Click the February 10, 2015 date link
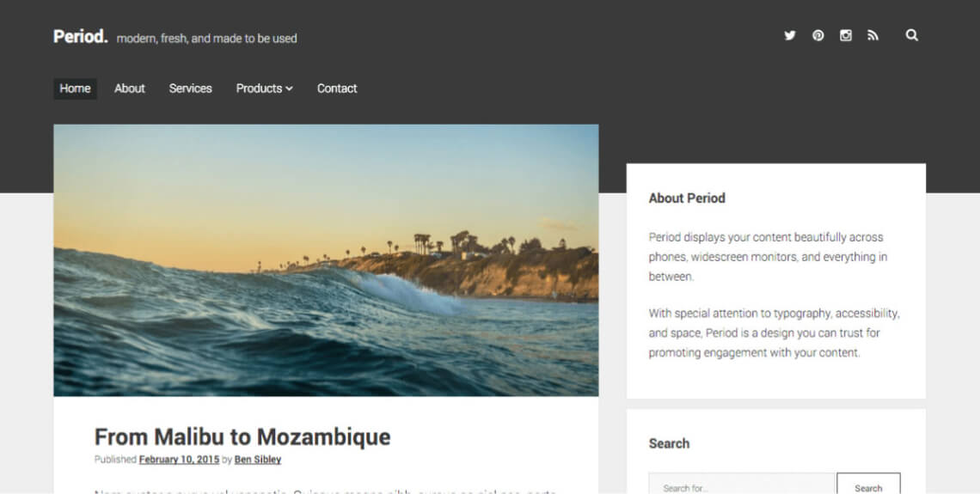This screenshot has width=980, height=494. coord(179,460)
